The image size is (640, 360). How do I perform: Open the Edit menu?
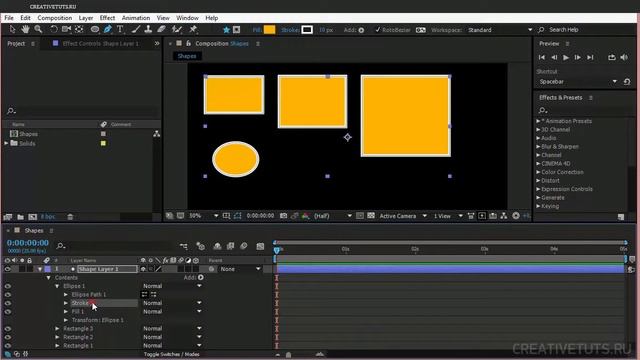(x=25, y=18)
